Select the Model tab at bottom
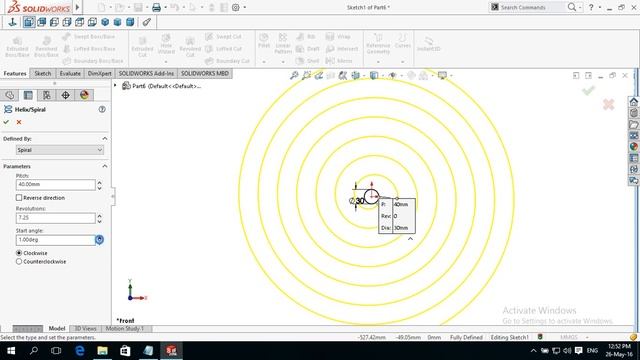 point(57,329)
